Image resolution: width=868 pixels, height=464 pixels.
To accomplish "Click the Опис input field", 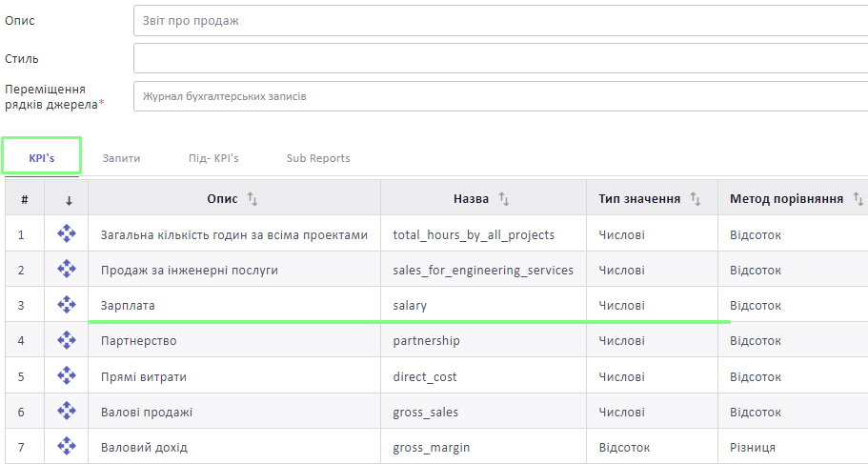I will click(500, 21).
